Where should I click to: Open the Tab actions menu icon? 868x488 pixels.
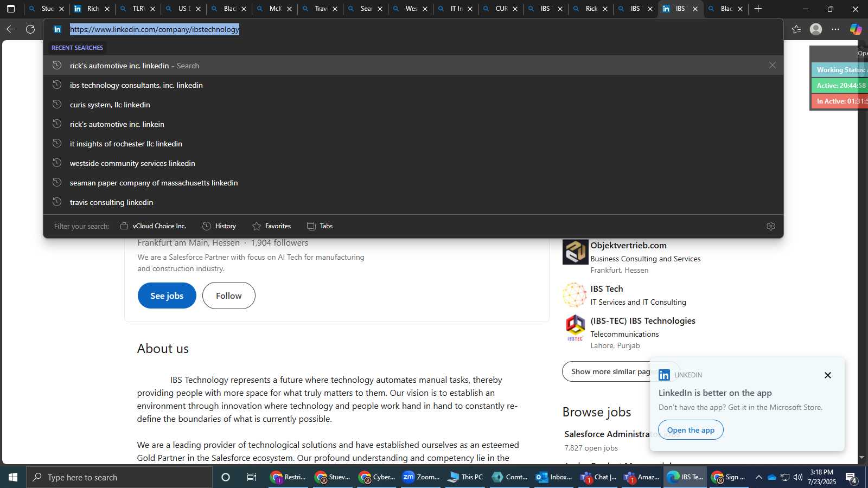point(11,9)
